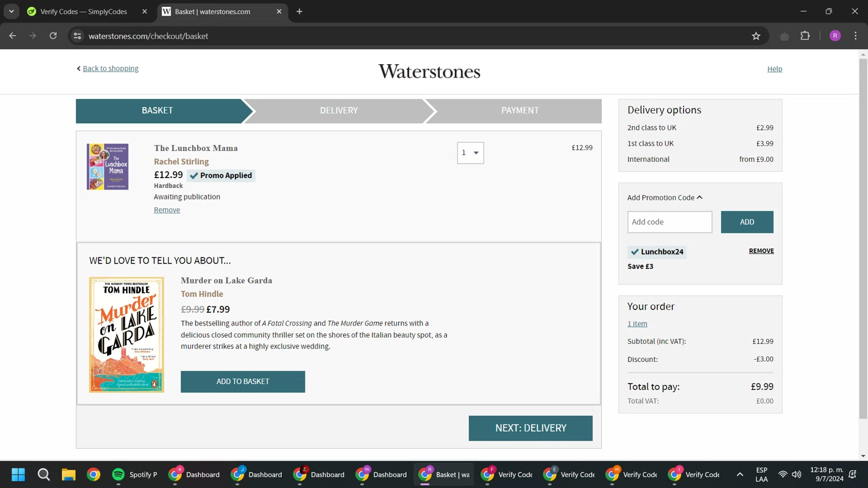Add Murder on Lake Garda to basket
Image resolution: width=868 pixels, height=488 pixels.
point(243,382)
